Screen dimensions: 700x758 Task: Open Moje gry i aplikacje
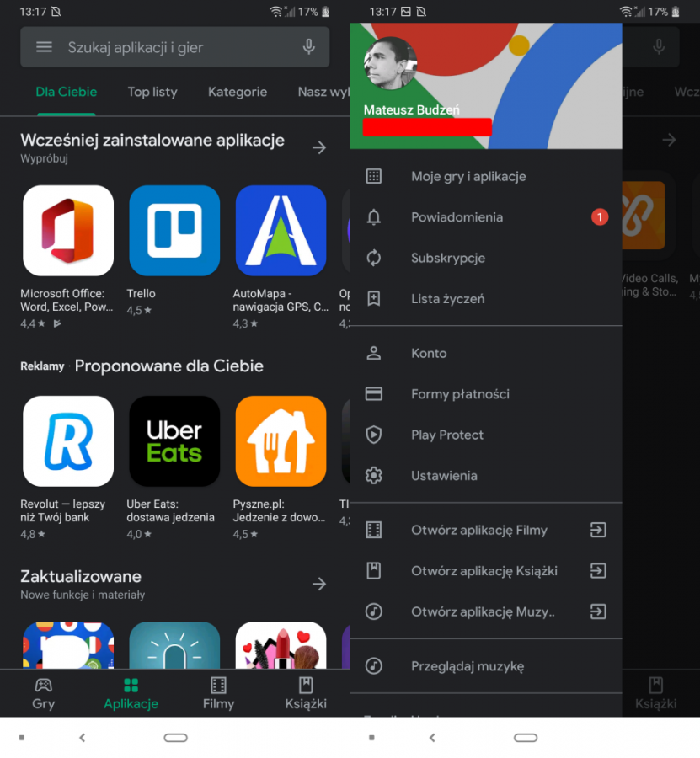pyautogui.click(x=486, y=177)
